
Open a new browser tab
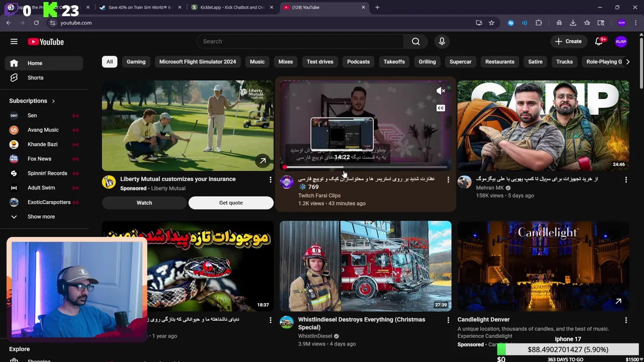(x=377, y=8)
